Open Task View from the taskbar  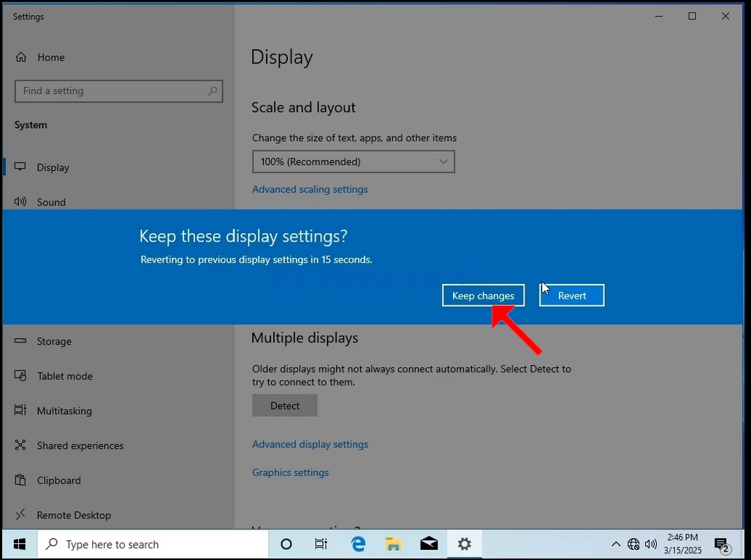321,544
